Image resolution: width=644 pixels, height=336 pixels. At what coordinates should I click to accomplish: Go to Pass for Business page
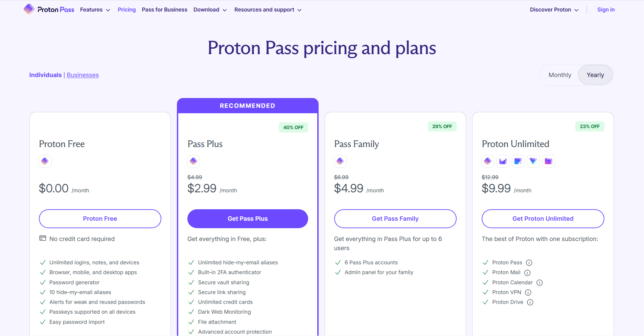click(x=164, y=9)
